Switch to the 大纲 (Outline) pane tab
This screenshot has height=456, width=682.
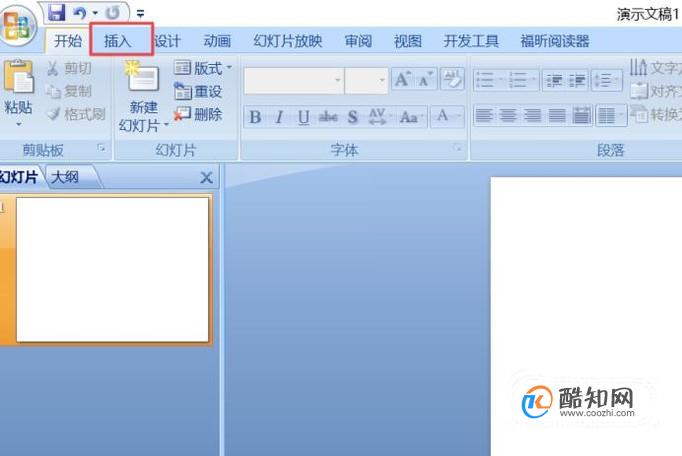[x=65, y=177]
